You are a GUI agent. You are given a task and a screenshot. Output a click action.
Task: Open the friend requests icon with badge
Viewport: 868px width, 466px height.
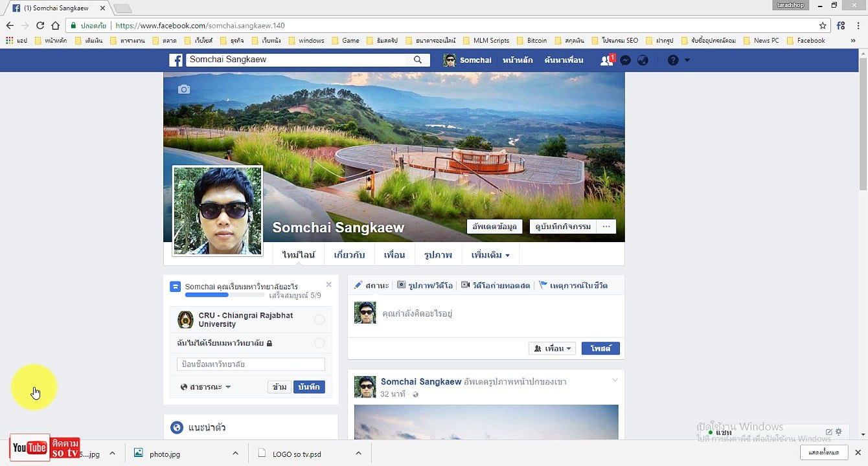[x=607, y=60]
